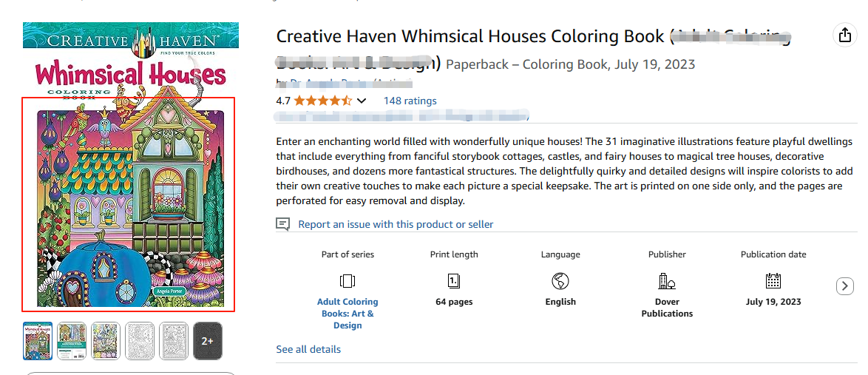Screen dimensions: 868x375
Task: Click the language globe icon
Action: pyautogui.click(x=560, y=281)
